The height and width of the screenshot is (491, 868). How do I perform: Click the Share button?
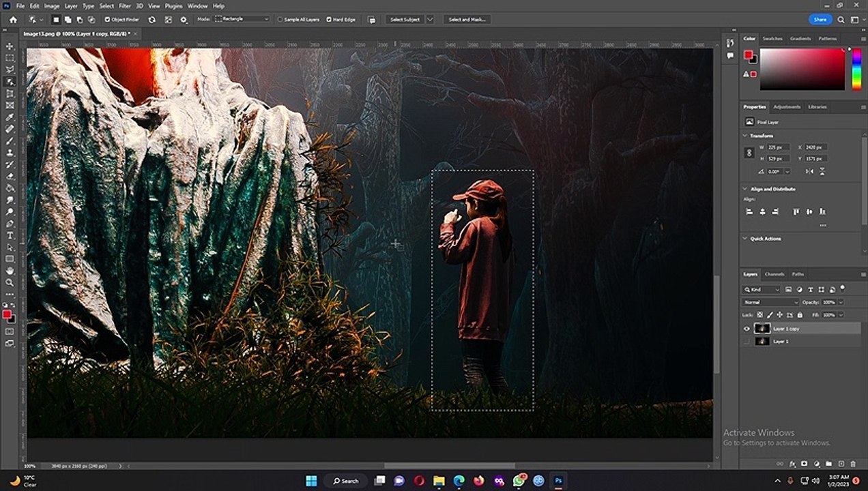tap(820, 19)
